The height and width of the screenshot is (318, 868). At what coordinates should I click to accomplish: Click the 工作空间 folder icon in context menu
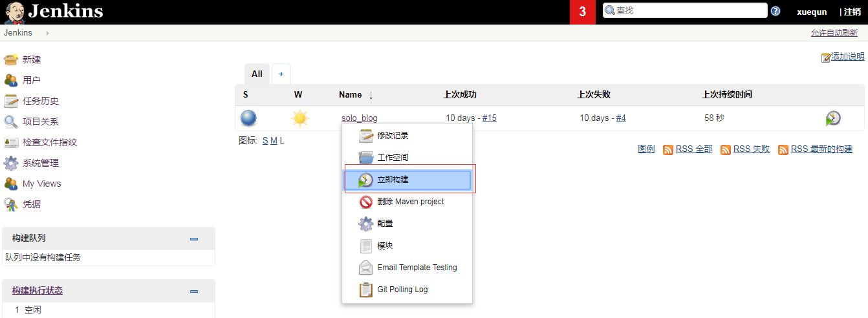point(366,158)
